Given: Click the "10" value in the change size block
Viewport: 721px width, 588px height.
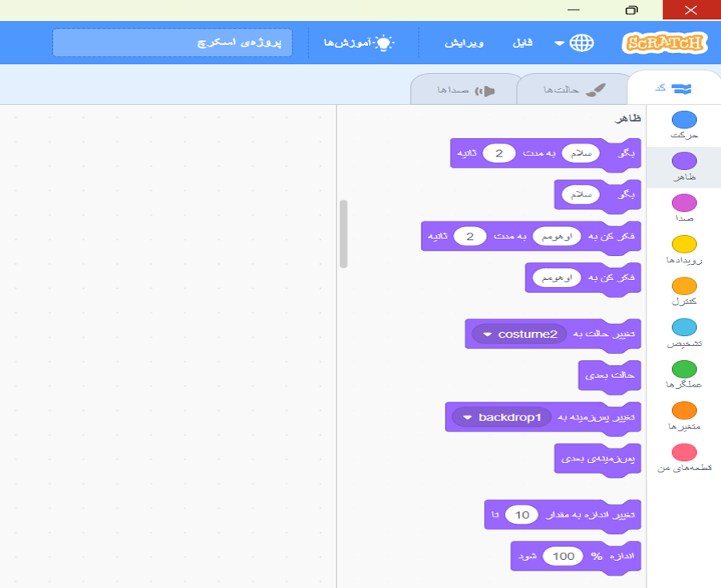Looking at the screenshot, I should pos(522,515).
